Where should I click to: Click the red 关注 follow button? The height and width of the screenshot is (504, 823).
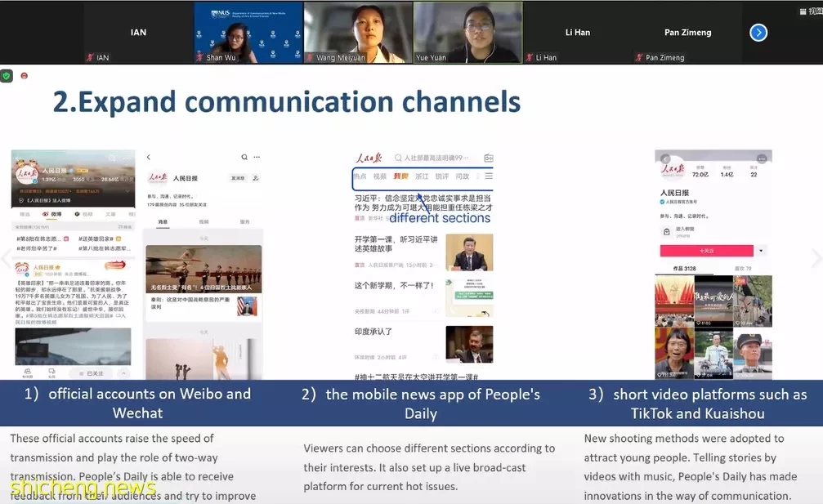pyautogui.click(x=706, y=251)
